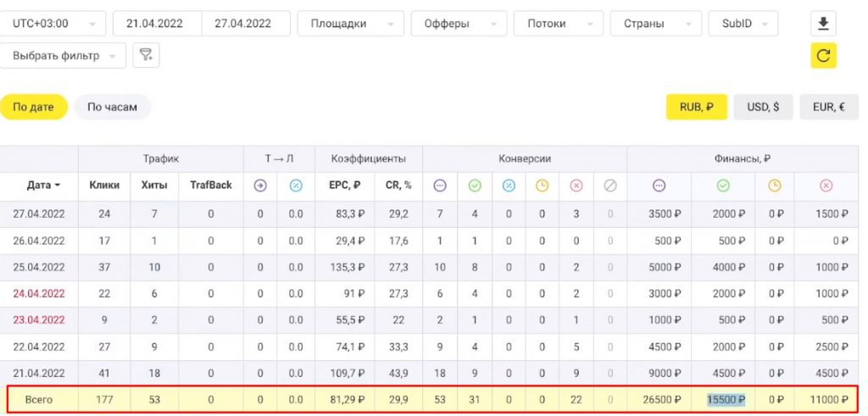Image resolution: width=868 pixels, height=416 pixels.
Task: Click red rejected icon in Финансы header
Action: [x=826, y=186]
